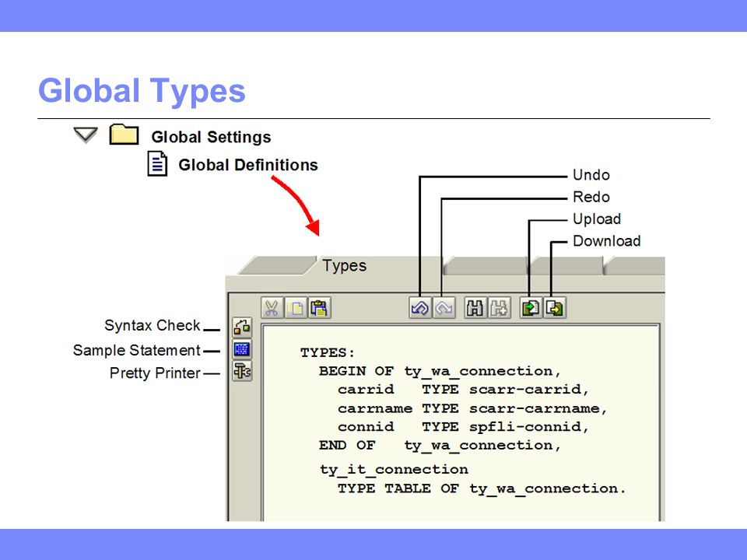Image resolution: width=747 pixels, height=560 pixels.
Task: Click the carrid TYPE scarr-carrid line
Action: [x=463, y=390]
